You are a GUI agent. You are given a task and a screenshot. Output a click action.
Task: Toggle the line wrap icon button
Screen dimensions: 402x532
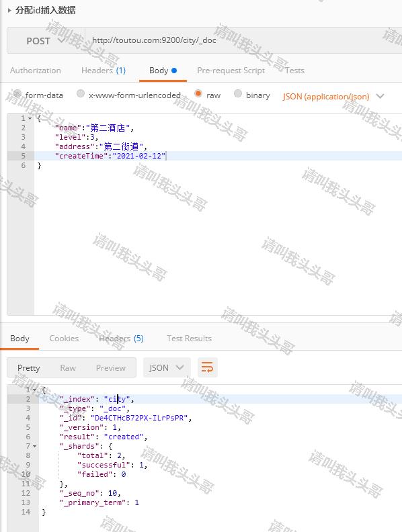pyautogui.click(x=207, y=367)
